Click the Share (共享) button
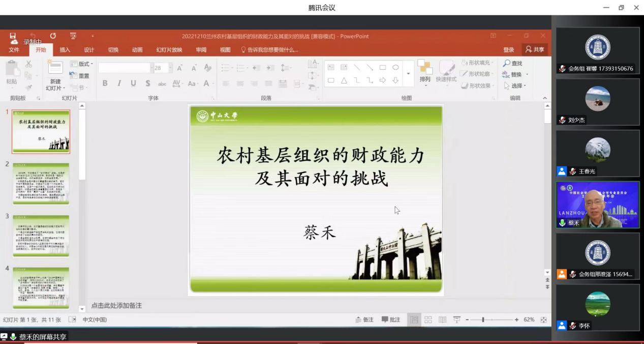644x344 pixels. click(x=534, y=49)
